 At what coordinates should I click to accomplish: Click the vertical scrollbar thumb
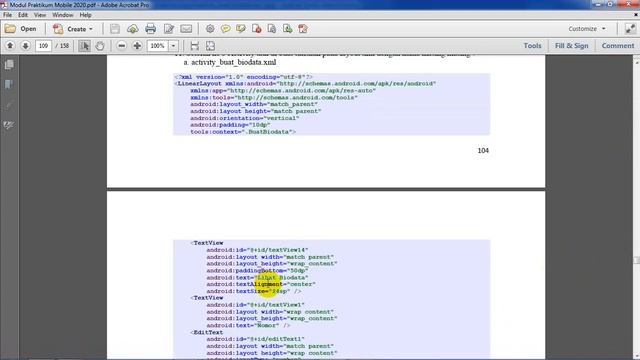[x=636, y=260]
